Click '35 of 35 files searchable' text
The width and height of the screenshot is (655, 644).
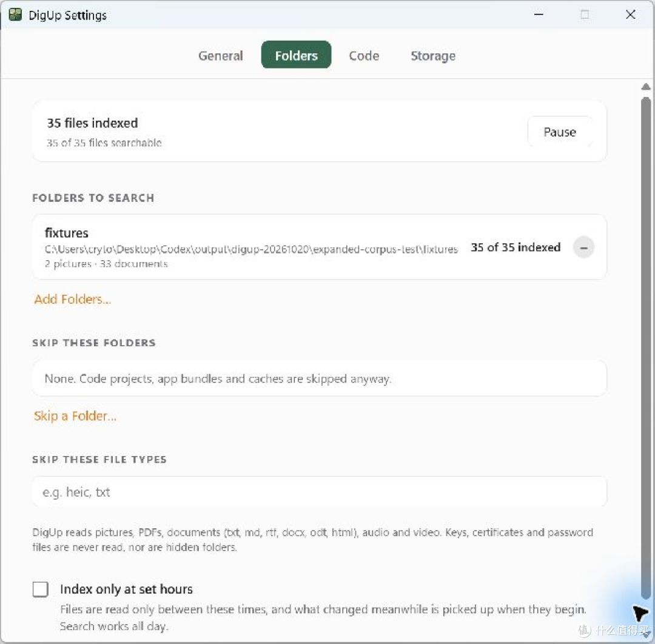(104, 143)
